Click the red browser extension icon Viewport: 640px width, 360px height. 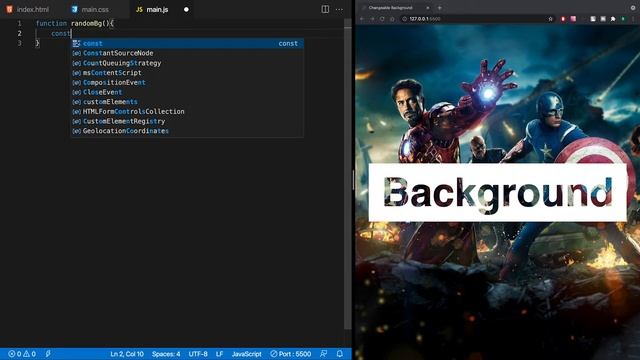(563, 19)
